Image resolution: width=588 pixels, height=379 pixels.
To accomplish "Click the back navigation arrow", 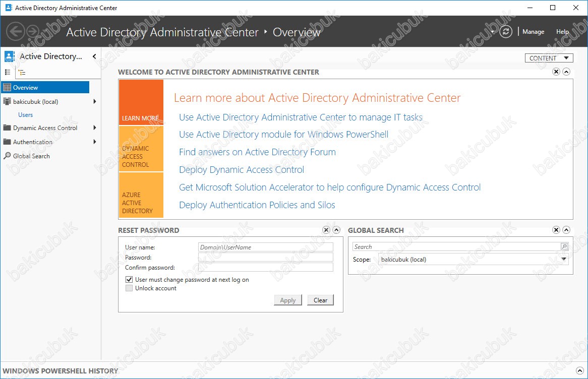I will [x=15, y=31].
